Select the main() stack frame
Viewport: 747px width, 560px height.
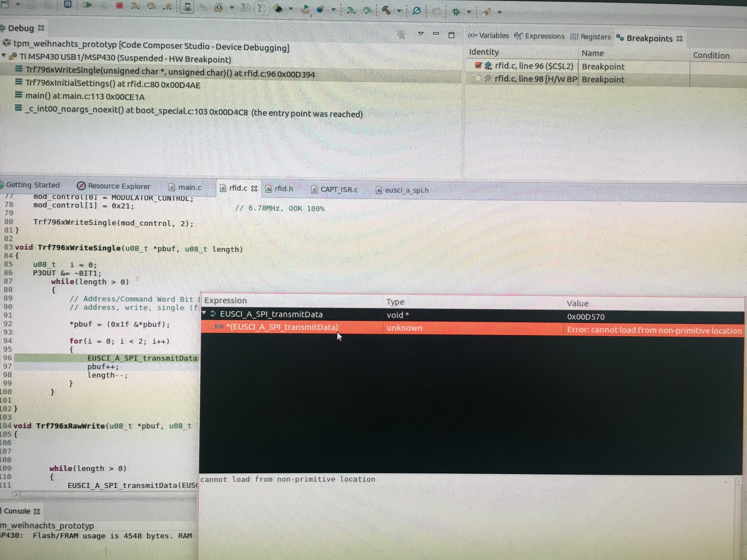[84, 96]
